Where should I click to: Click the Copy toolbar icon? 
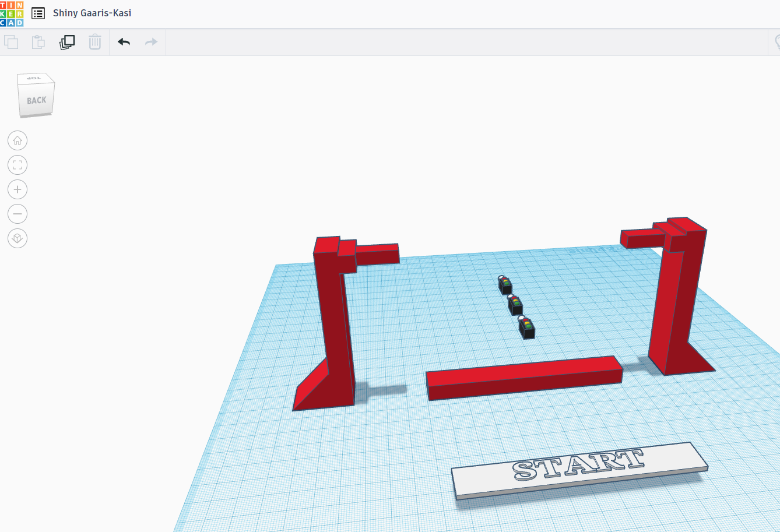click(x=11, y=42)
